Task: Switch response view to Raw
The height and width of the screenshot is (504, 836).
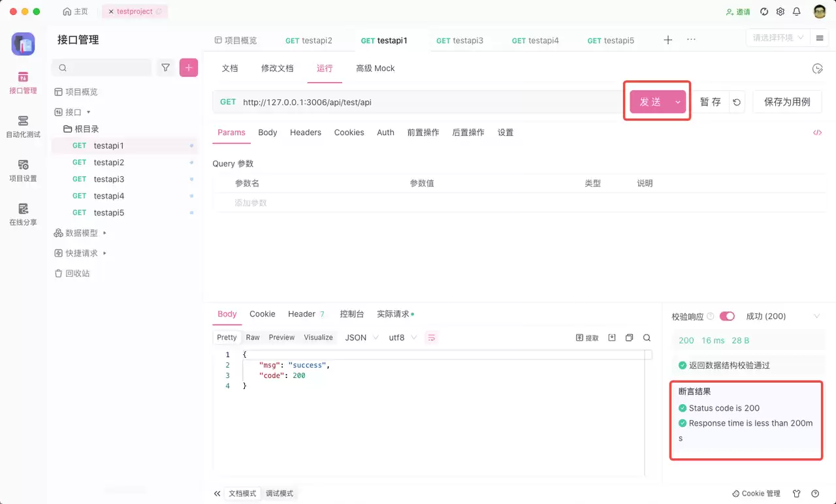Action: [x=253, y=338]
